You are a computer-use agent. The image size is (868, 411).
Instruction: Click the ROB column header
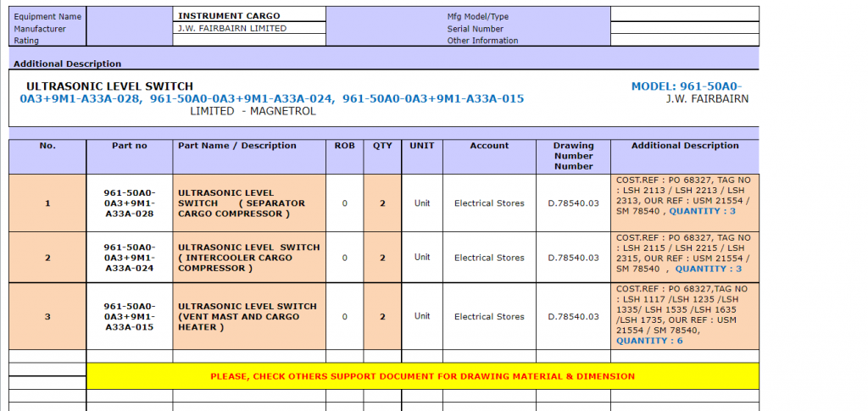[x=344, y=146]
